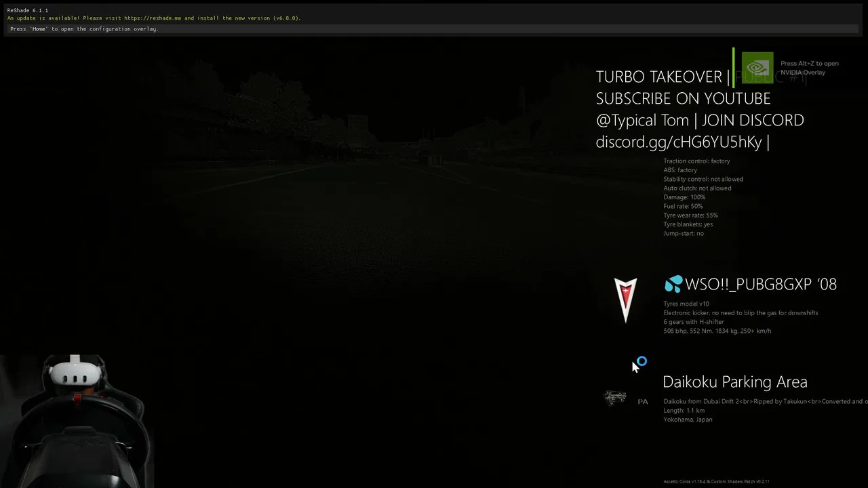Click the Daikoku track outline map icon
Viewport: 868px width, 488px height.
click(615, 398)
